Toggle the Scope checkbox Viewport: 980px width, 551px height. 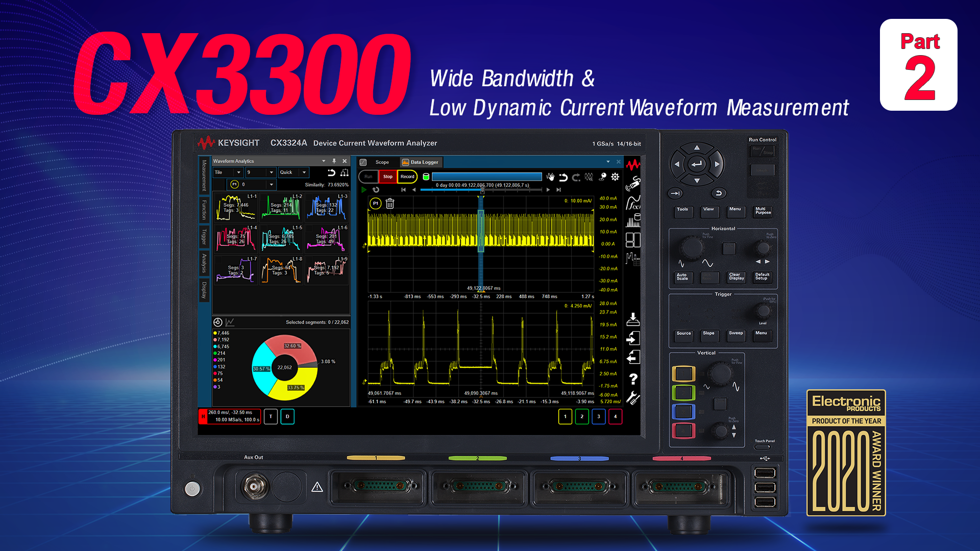[x=363, y=162]
